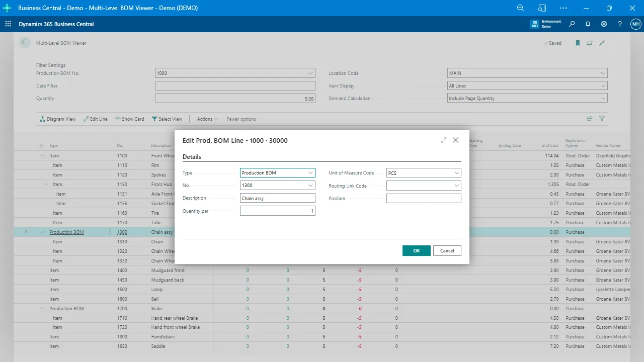This screenshot has width=644, height=362.
Task: Click the bookmark icon beside Saved
Action: 578,43
